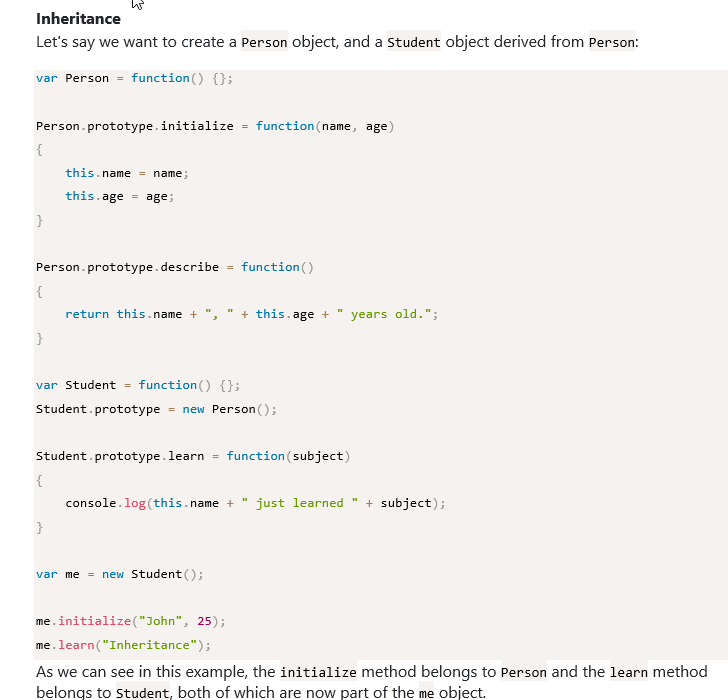This screenshot has width=728, height=700.
Task: Click the console.log call
Action: pos(106,503)
